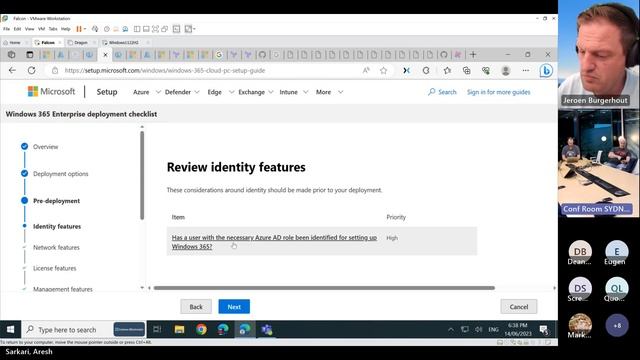
Task: Open Google Chrome from the taskbar
Action: 201,329
